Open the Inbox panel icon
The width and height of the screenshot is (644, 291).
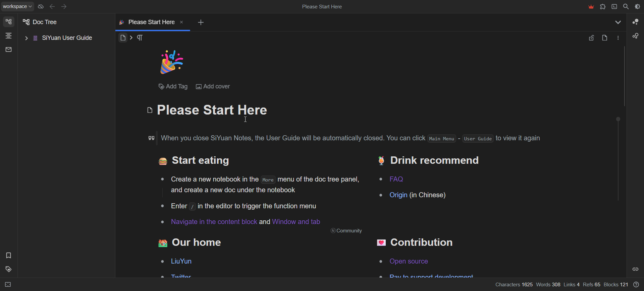pos(8,50)
